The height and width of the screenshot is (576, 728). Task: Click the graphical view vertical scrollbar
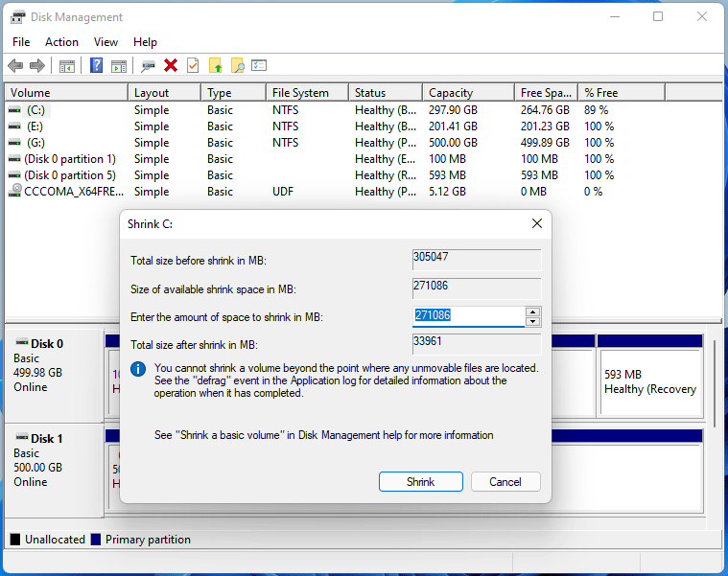coord(715,382)
